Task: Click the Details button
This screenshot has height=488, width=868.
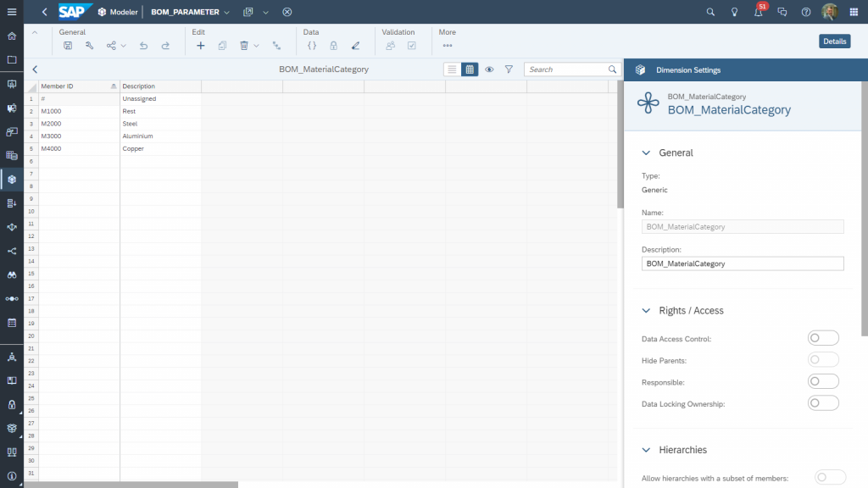Action: click(x=834, y=42)
